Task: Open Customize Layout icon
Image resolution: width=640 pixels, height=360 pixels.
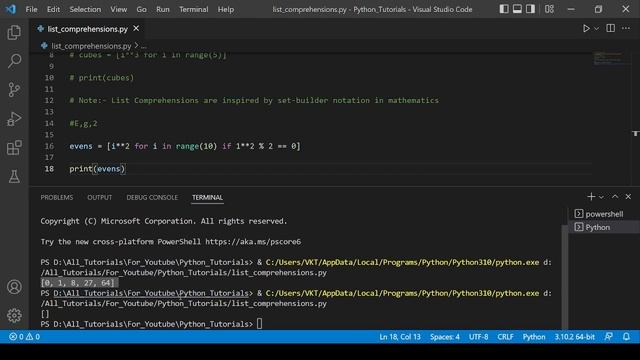Action: click(x=549, y=9)
